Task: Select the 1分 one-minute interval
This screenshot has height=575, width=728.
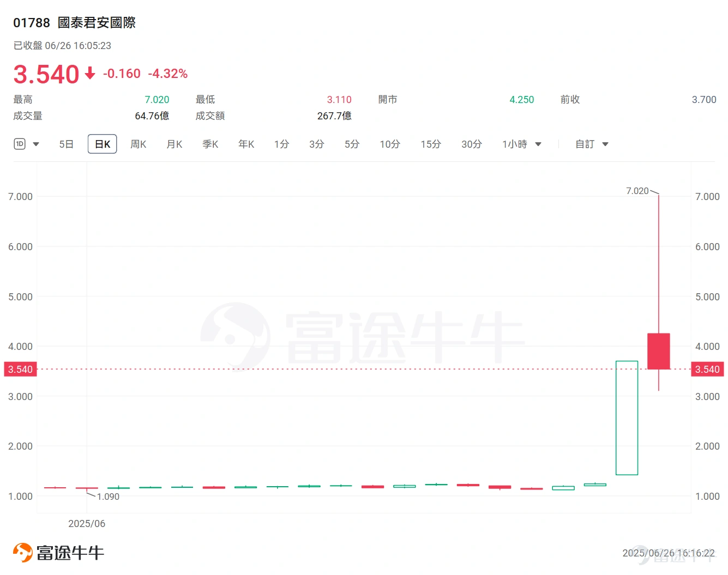Action: [x=281, y=144]
